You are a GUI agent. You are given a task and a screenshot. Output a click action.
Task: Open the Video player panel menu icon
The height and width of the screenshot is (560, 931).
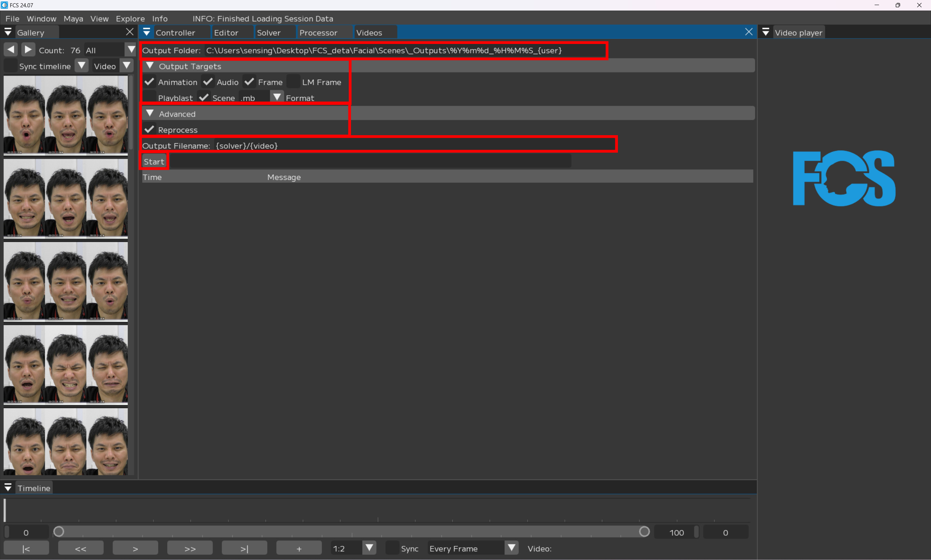click(765, 32)
